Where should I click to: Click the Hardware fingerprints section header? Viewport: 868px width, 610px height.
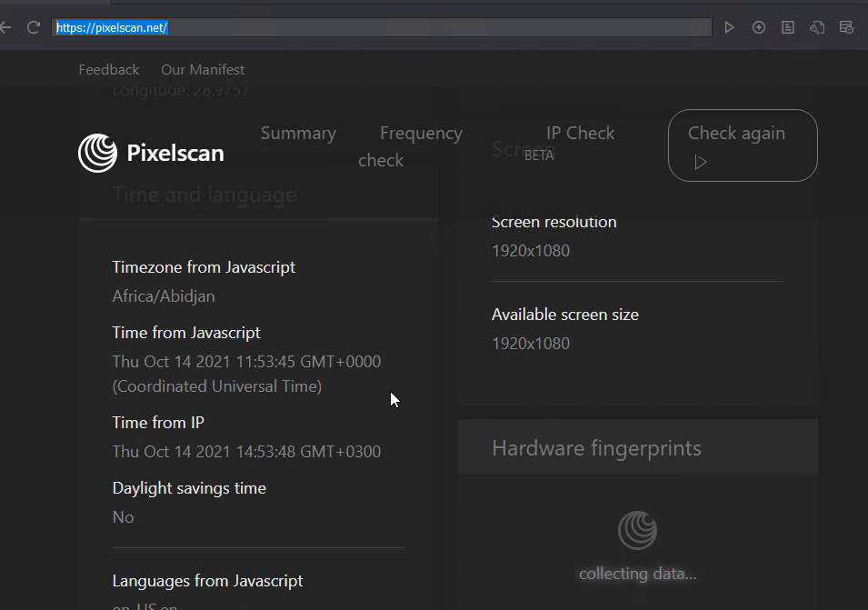(596, 448)
